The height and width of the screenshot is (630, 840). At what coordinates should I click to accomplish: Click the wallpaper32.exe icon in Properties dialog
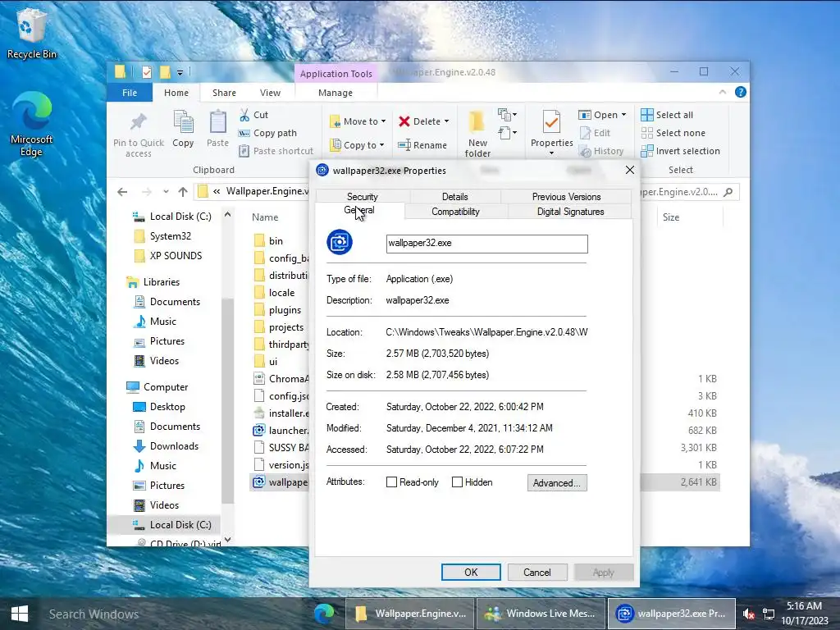coord(340,242)
